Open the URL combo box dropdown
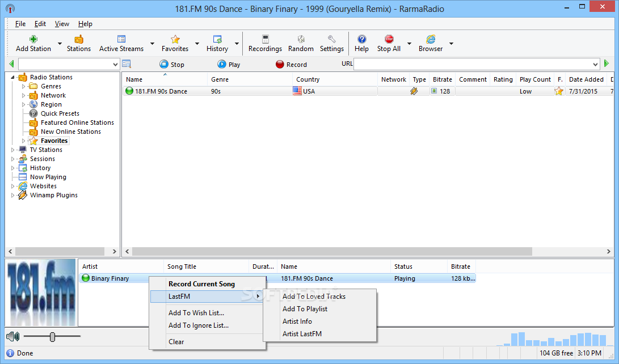The image size is (619, 364). tap(595, 64)
